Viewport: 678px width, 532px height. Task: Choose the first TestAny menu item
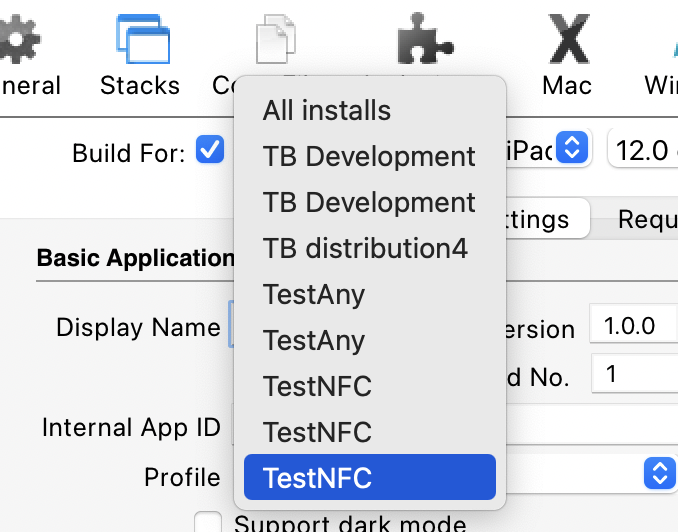pos(314,294)
